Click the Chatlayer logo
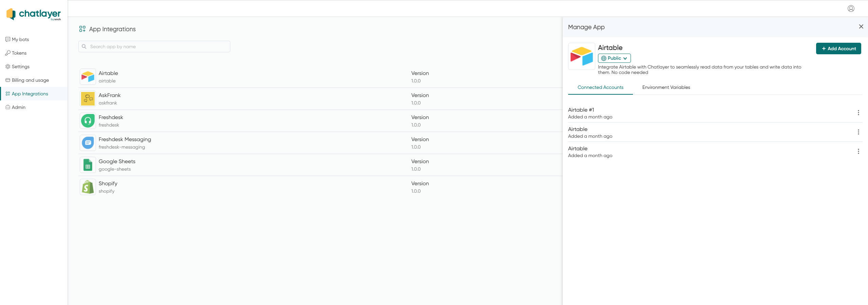The image size is (868, 305). [34, 14]
